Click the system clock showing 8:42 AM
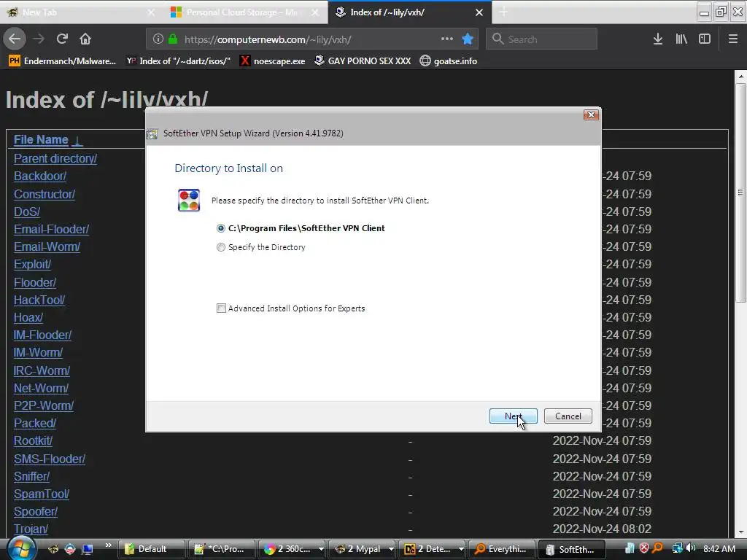Image resolution: width=747 pixels, height=560 pixels. [x=719, y=549]
